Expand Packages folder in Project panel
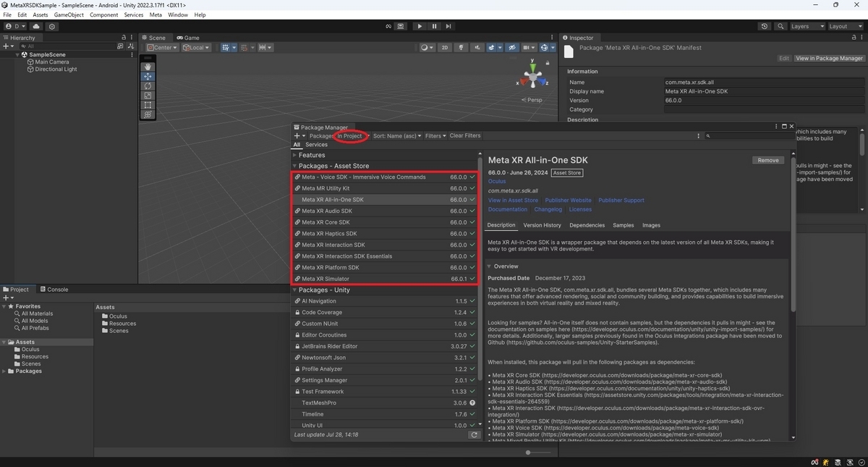 (4, 371)
